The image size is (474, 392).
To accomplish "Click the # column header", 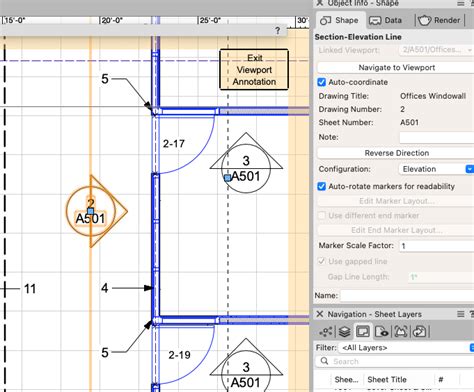I will (441, 380).
